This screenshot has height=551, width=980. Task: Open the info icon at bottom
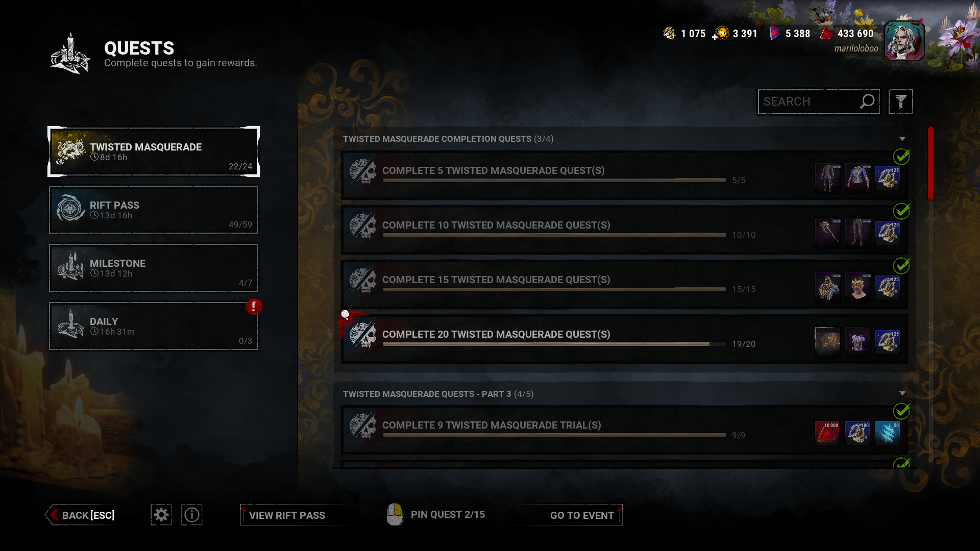[192, 515]
